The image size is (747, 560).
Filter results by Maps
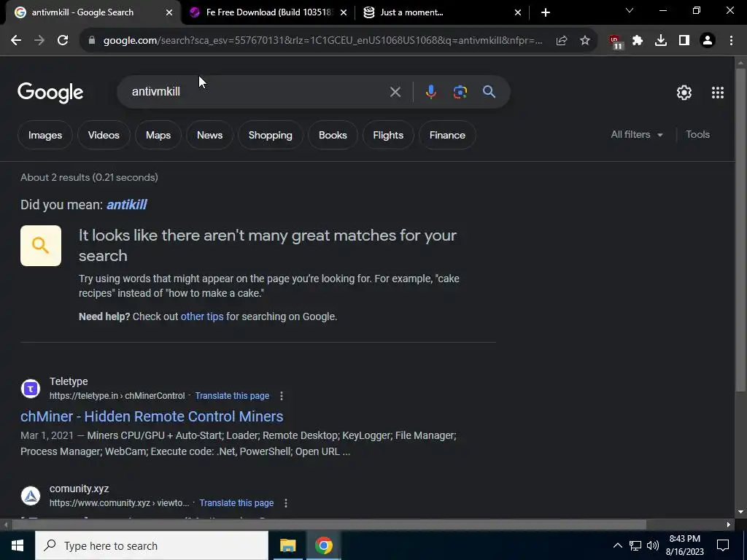(x=158, y=135)
